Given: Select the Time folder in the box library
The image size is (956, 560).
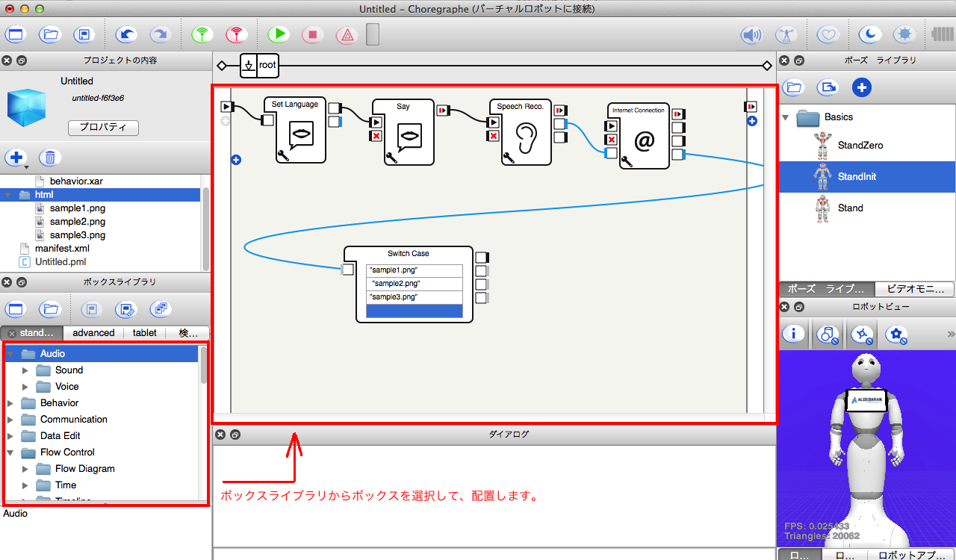Looking at the screenshot, I should tap(66, 485).
